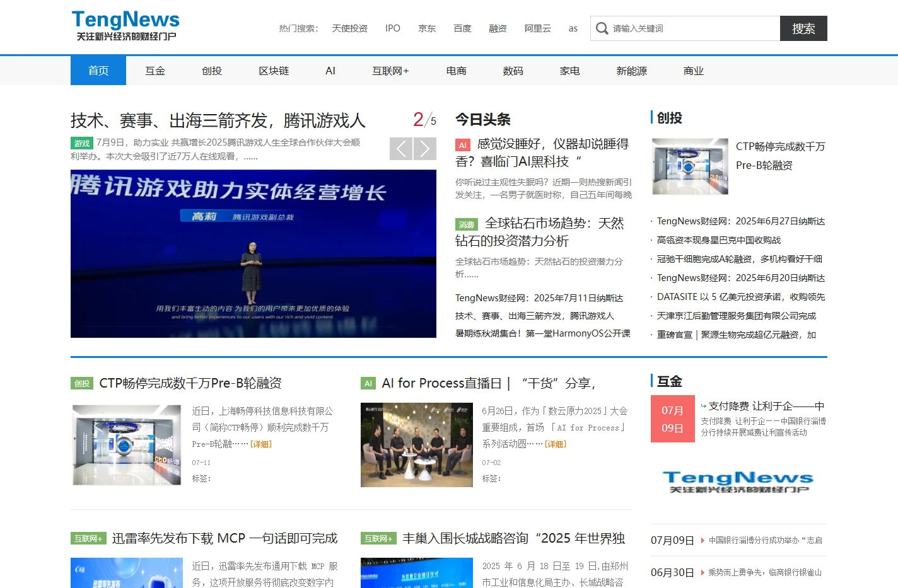The height and width of the screenshot is (588, 898).
Task: Click the [详细] link under the AI for Process summary
Action: pyautogui.click(x=556, y=444)
